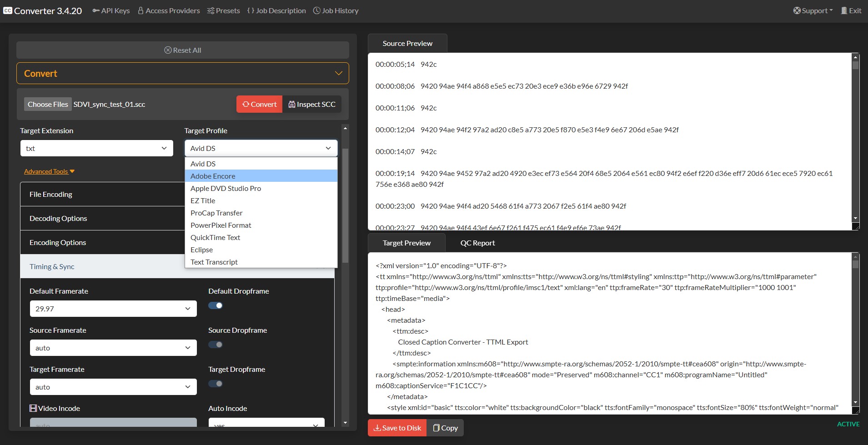Switch to the QC Report tab
Viewport: 868px width, 445px height.
(477, 243)
